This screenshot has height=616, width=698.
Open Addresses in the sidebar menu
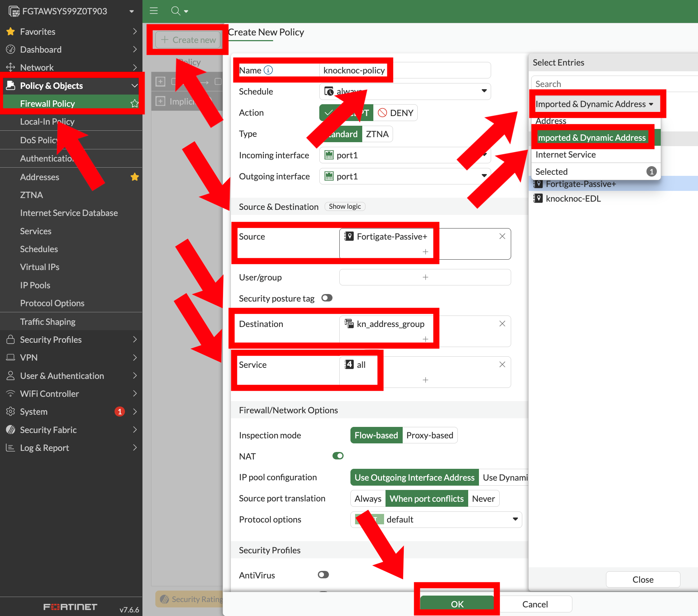pos(39,177)
